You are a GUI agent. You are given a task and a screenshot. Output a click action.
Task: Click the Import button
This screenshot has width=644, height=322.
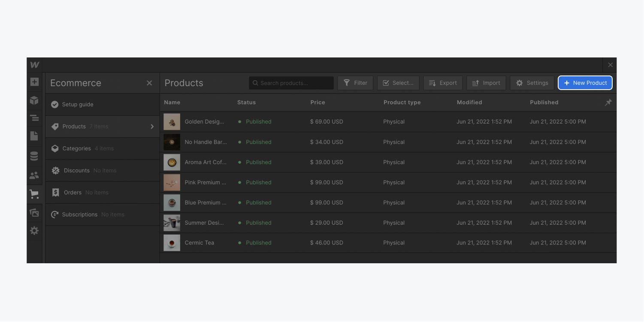click(x=486, y=83)
